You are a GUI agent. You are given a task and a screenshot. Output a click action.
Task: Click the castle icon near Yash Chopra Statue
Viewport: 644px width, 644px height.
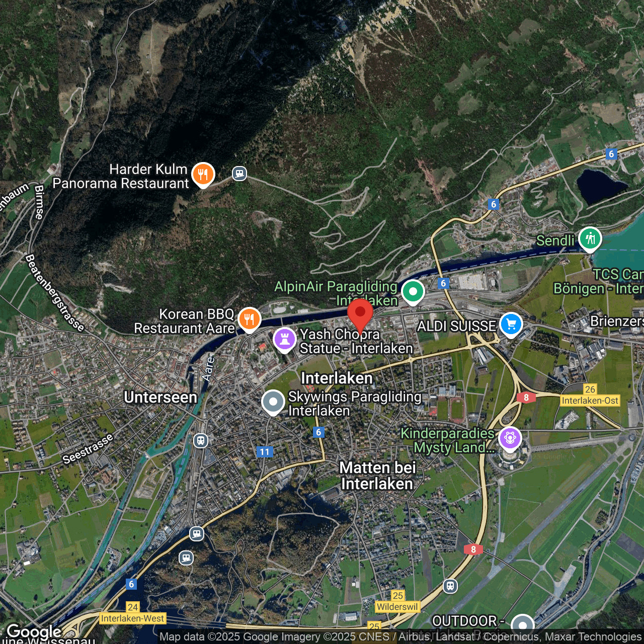[285, 340]
